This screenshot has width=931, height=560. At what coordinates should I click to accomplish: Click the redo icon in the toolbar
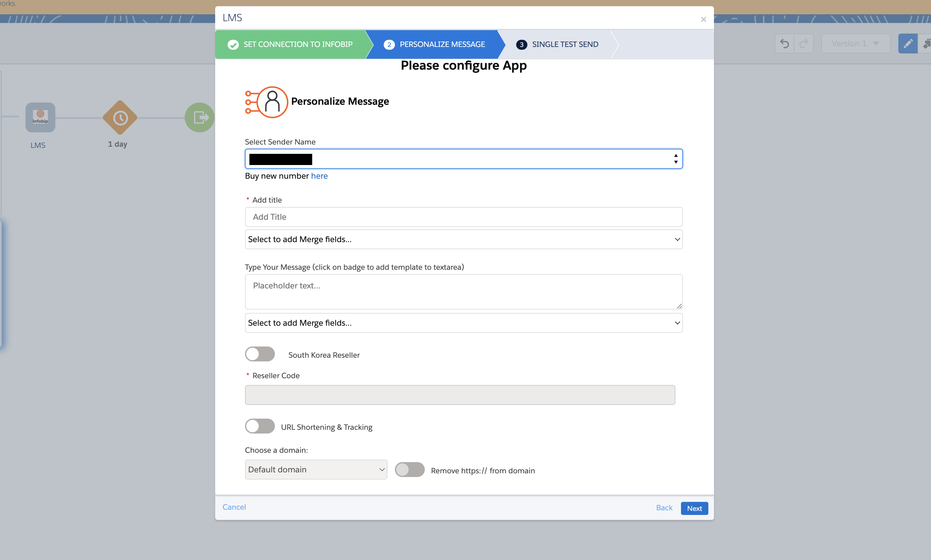coord(804,44)
